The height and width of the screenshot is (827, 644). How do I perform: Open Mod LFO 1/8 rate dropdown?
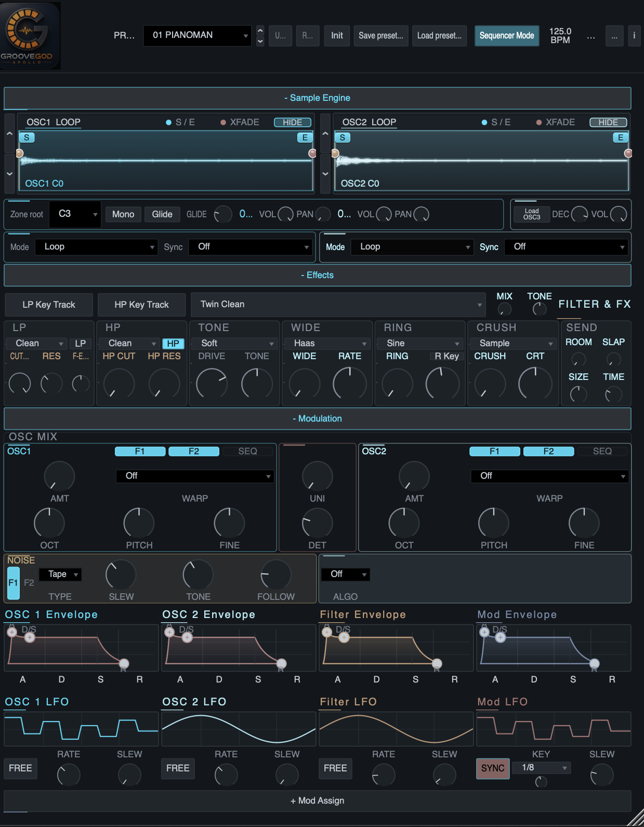(542, 768)
